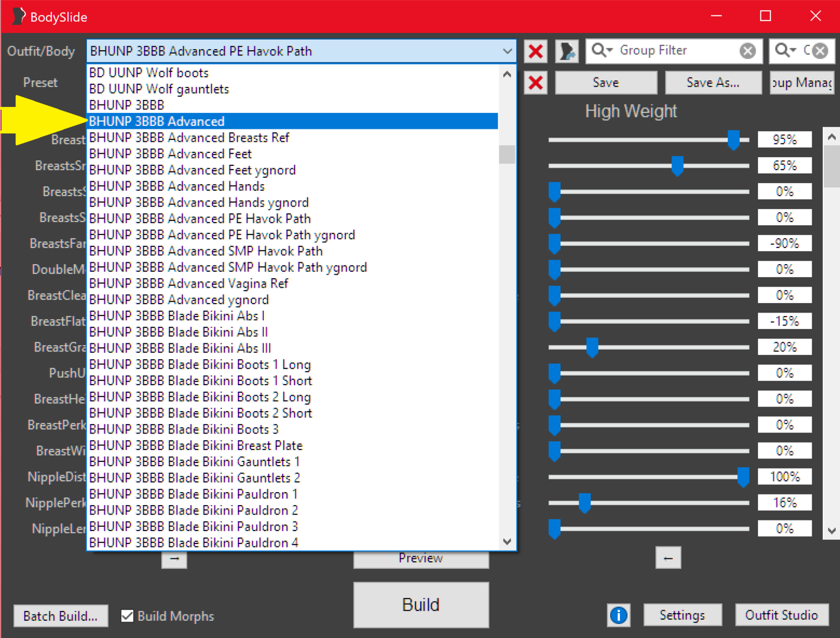
Task: Collapse the Outfit/Body dropdown via its chevron
Action: (507, 51)
